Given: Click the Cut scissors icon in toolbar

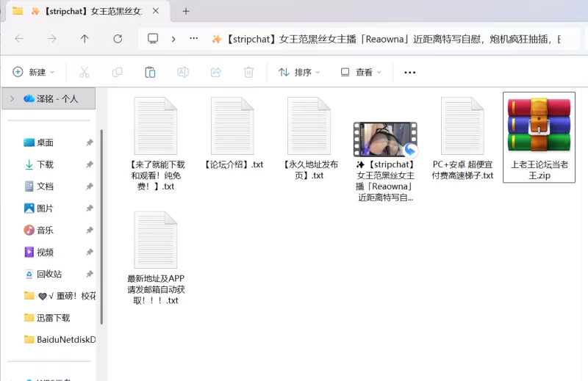Looking at the screenshot, I should click(84, 72).
